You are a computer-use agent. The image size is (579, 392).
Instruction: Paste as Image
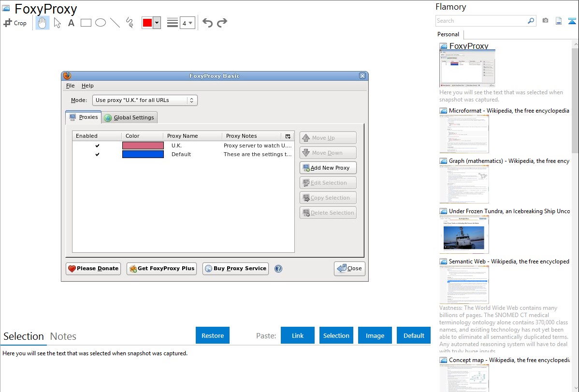point(375,335)
